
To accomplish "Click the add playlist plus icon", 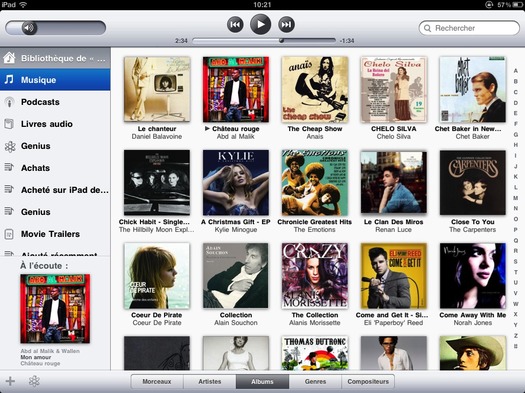I will 10,381.
